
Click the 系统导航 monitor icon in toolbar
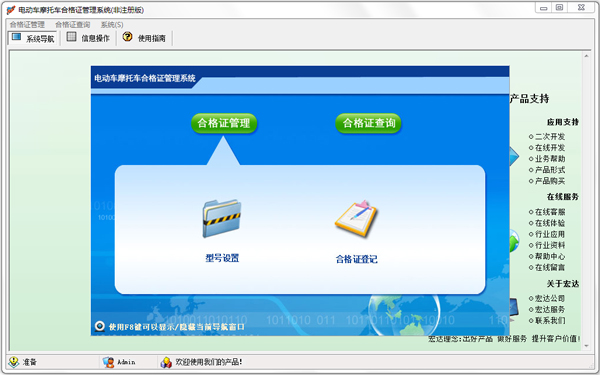coord(16,37)
